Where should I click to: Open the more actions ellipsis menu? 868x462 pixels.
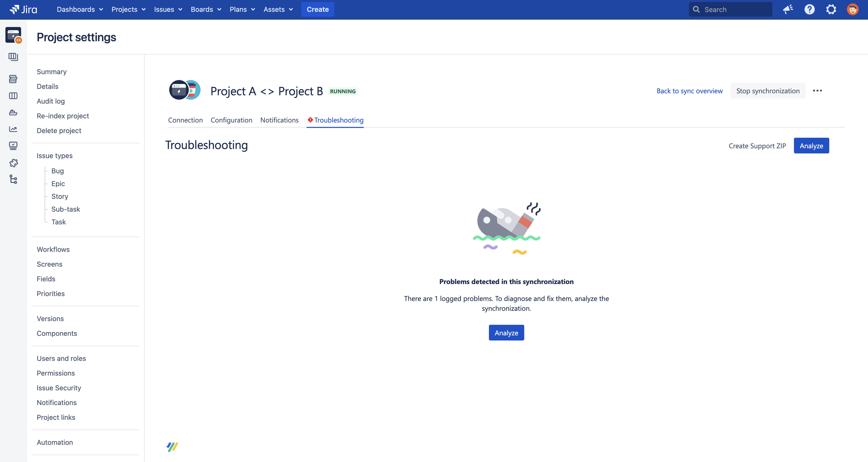click(817, 91)
